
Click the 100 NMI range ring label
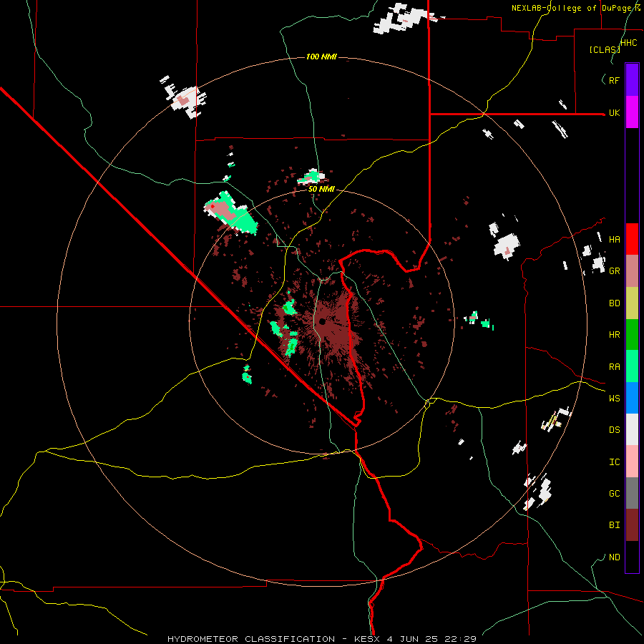(321, 57)
